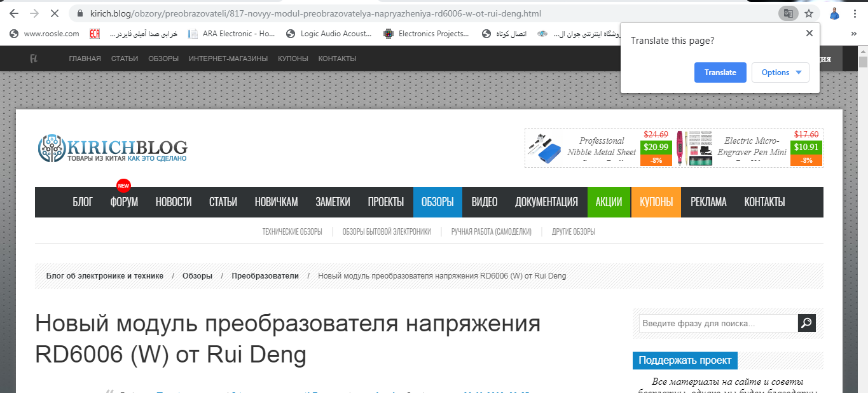Image resolution: width=868 pixels, height=393 pixels.
Task: Open КОНТАКТЫ in the main navigation
Action: click(765, 202)
